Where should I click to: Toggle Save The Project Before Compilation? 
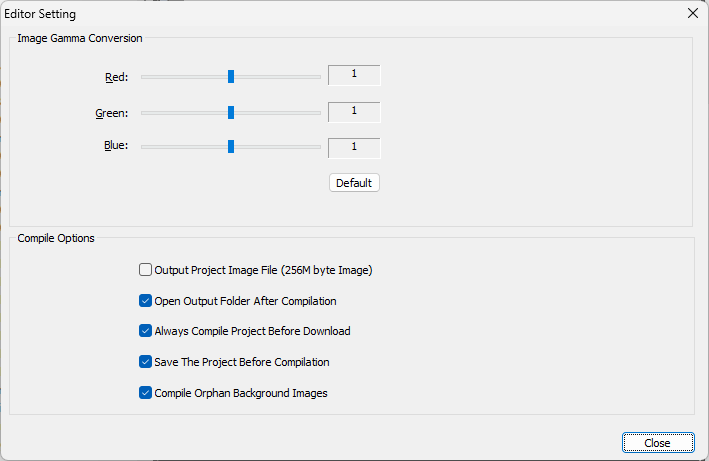[x=146, y=362]
